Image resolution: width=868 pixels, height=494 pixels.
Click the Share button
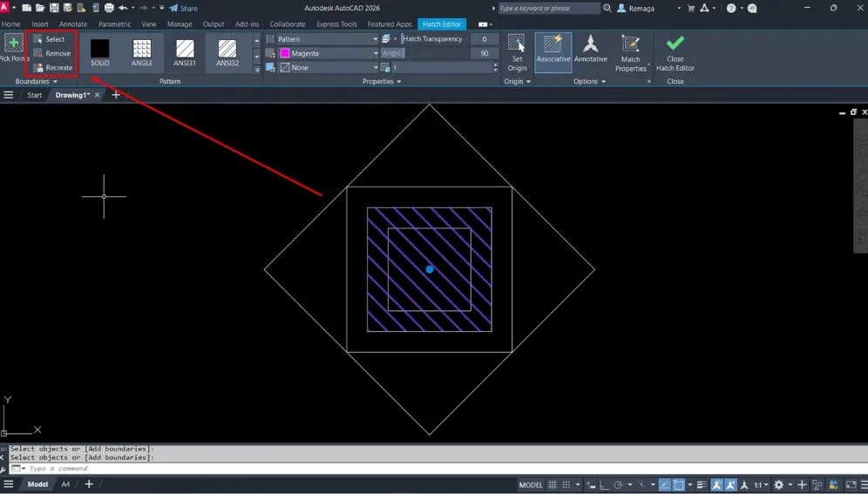[x=183, y=9]
